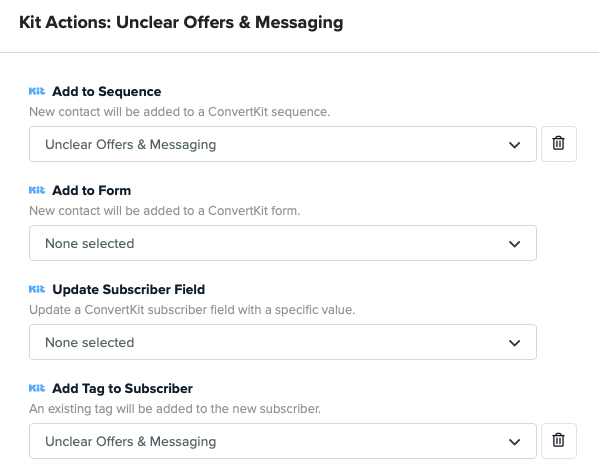Screen dimensions: 599x471
Task: Click the Kit logo beside Add to Form
Action: 37,190
